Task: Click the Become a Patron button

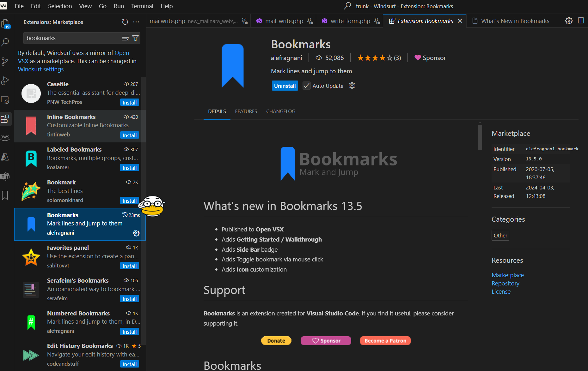Action: tap(385, 341)
